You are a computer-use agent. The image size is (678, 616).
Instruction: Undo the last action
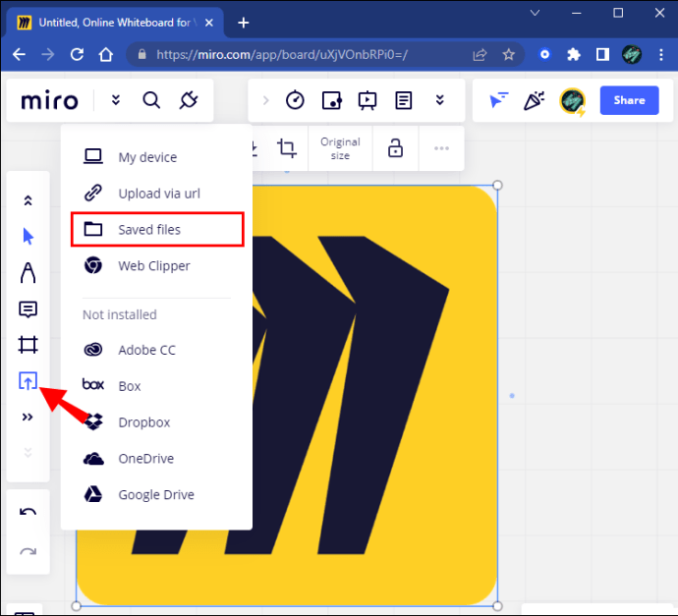[x=28, y=513]
